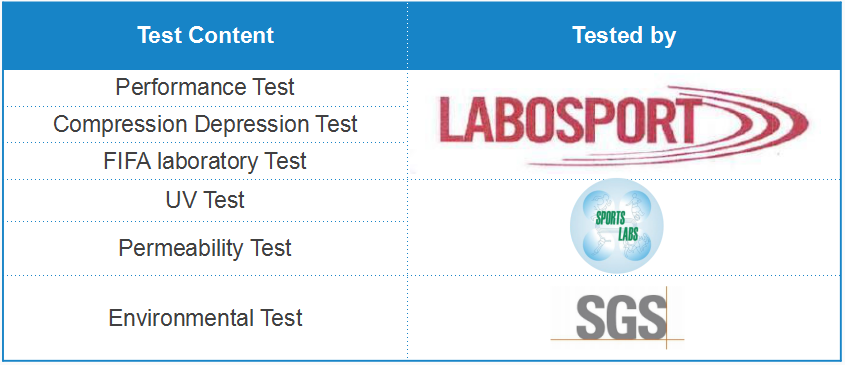The image size is (845, 365).
Task: Choose the UV Test entry
Action: [x=205, y=200]
